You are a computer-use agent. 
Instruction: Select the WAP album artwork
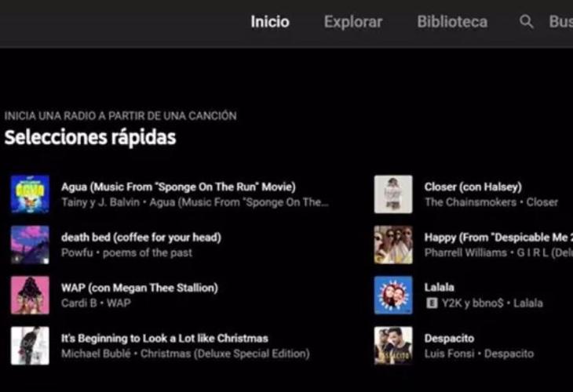click(x=30, y=295)
